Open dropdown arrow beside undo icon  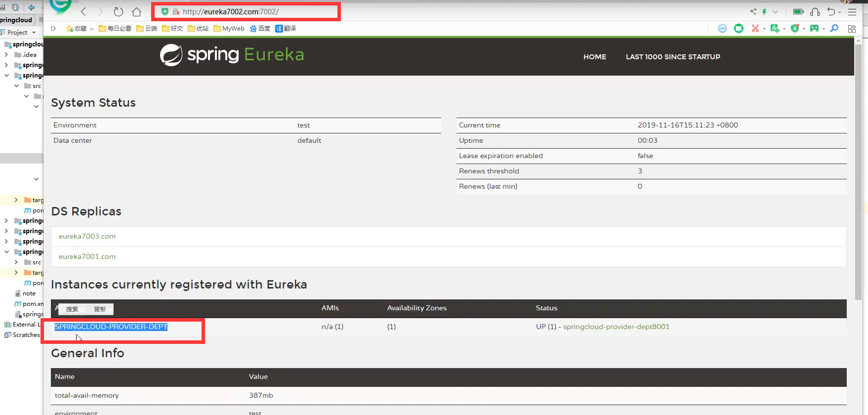click(x=840, y=12)
